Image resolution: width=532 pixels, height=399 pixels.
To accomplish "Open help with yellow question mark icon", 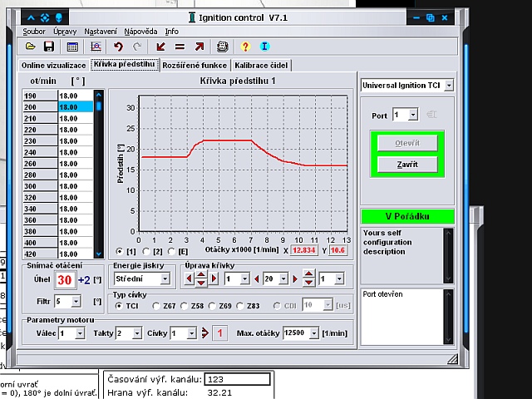I will pos(245,47).
